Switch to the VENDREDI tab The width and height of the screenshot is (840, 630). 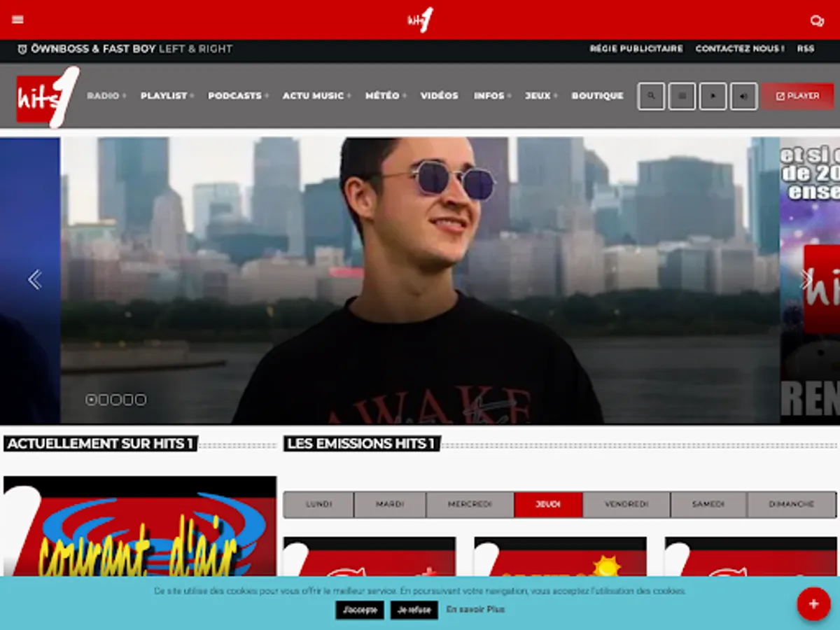(626, 505)
